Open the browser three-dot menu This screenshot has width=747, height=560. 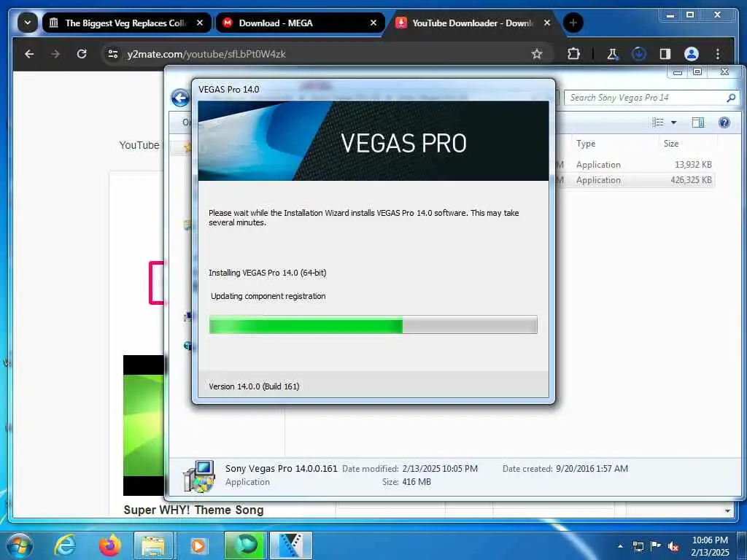tap(718, 54)
